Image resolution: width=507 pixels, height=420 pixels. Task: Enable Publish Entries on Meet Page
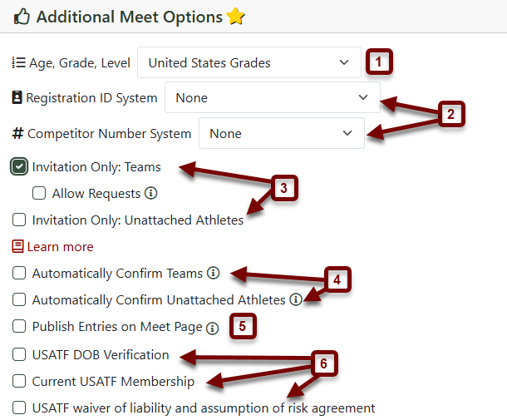point(19,326)
